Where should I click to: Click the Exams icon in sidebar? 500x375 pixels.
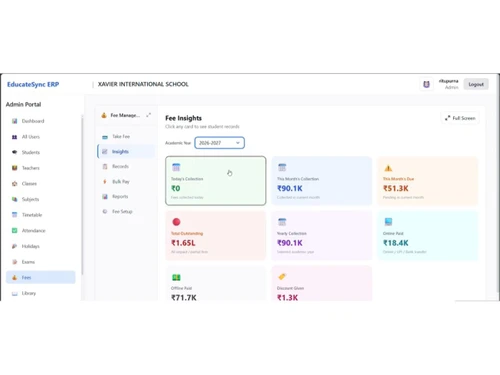tap(14, 262)
